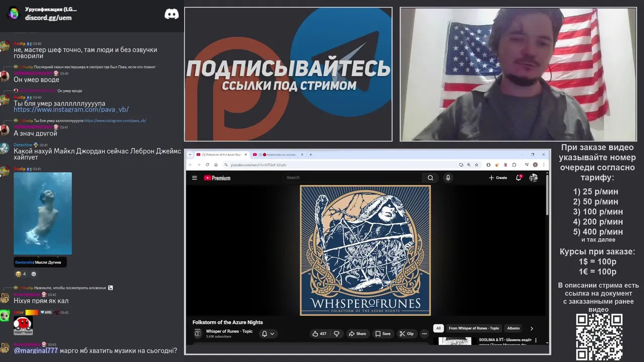
Task: Reload the page with the refresh icon
Action: [x=207, y=164]
